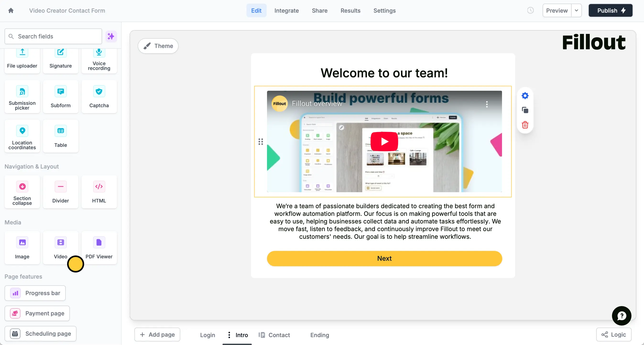Open video block settings gear
The width and height of the screenshot is (644, 345).
pos(525,96)
